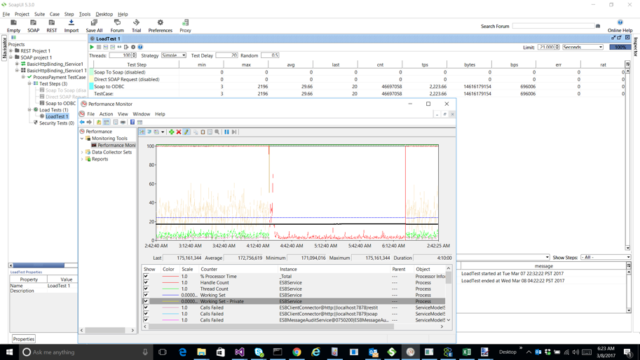The height and width of the screenshot is (360, 640).
Task: Click the Threads input field
Action: coord(122,55)
